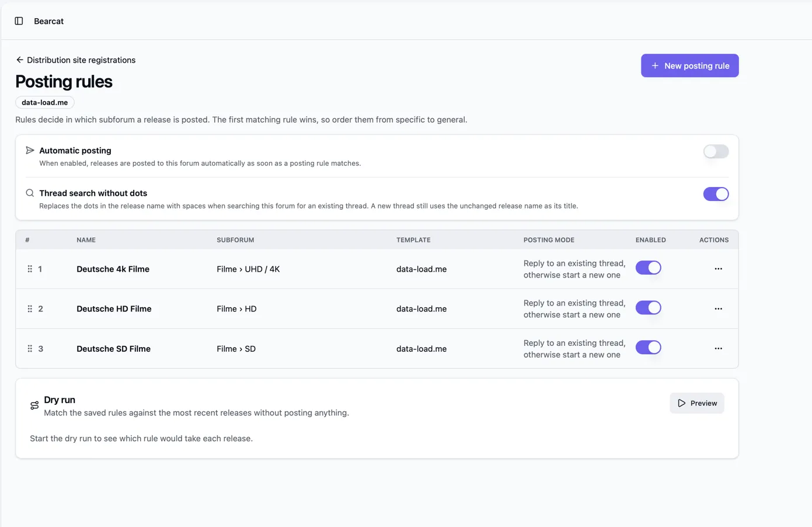
Task: Create a New posting rule
Action: pos(689,65)
